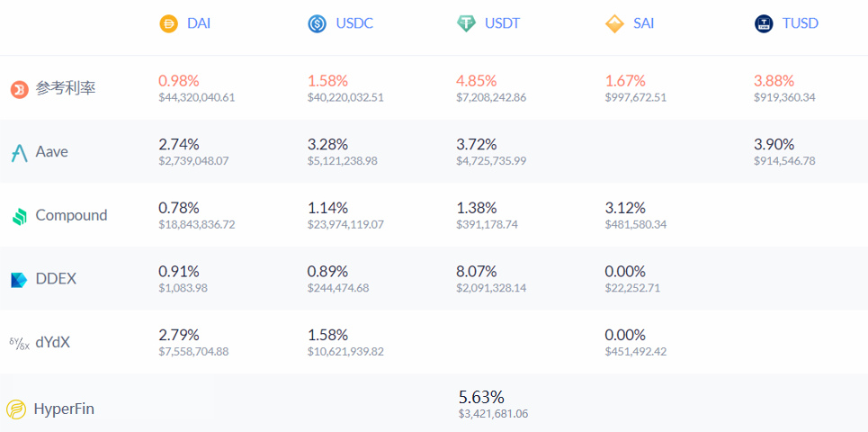Click the dYdX DAI 2.79% rate
Screen dimensions: 868x432
coord(179,336)
